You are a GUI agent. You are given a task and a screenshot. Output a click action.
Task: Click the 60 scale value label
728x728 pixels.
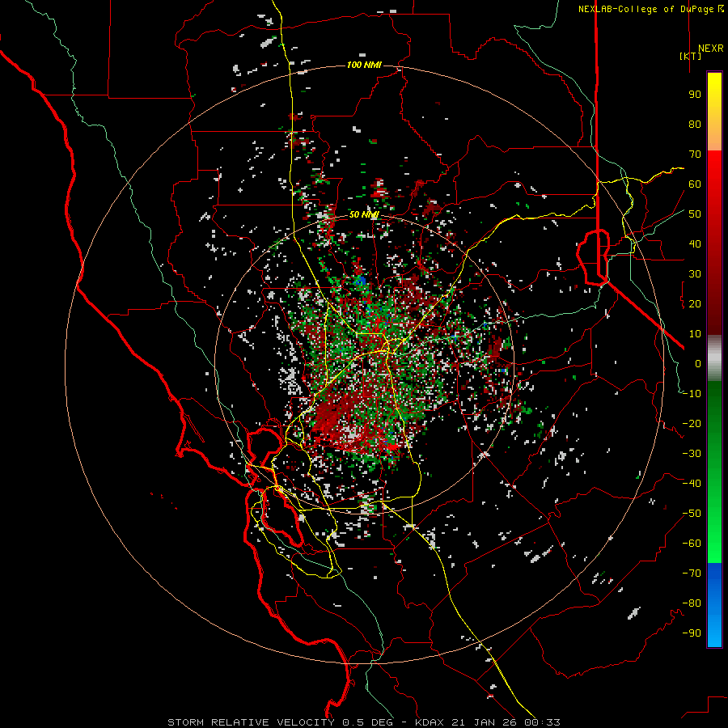click(695, 184)
